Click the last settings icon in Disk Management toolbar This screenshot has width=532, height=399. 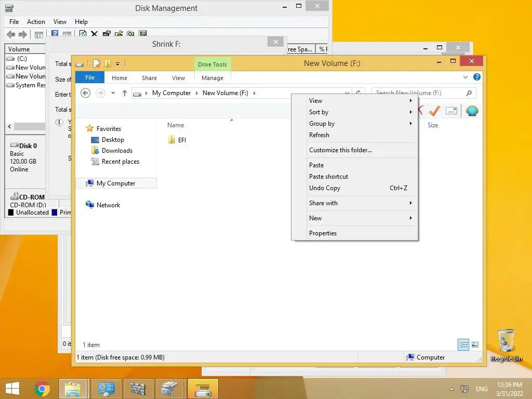[x=143, y=34]
